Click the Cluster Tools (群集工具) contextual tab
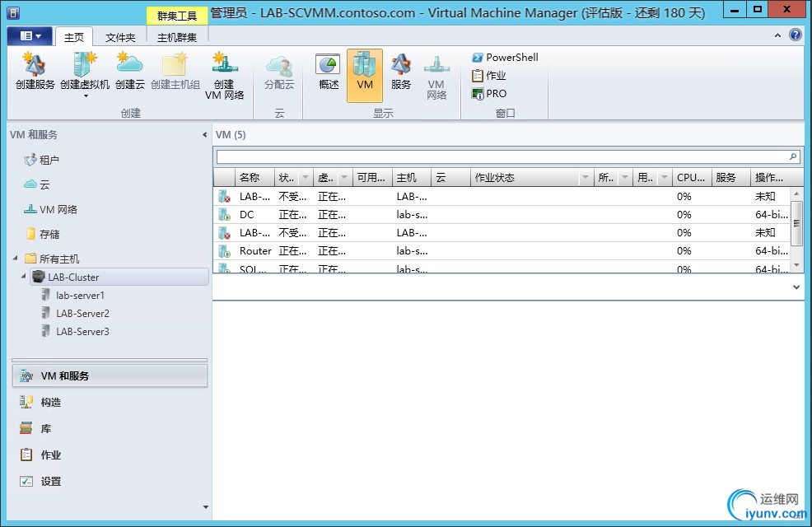Image resolution: width=812 pixels, height=527 pixels. point(177,16)
